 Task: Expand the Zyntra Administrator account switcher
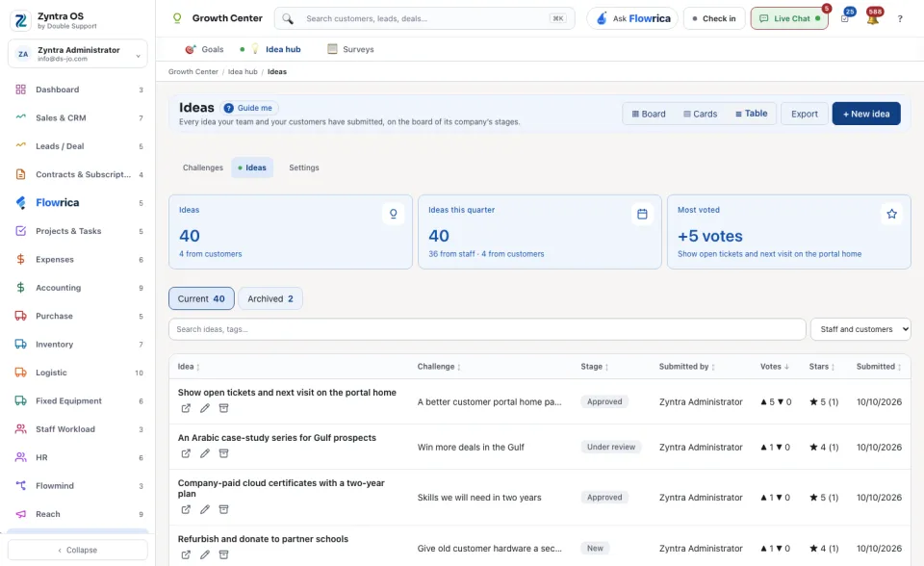pos(78,54)
